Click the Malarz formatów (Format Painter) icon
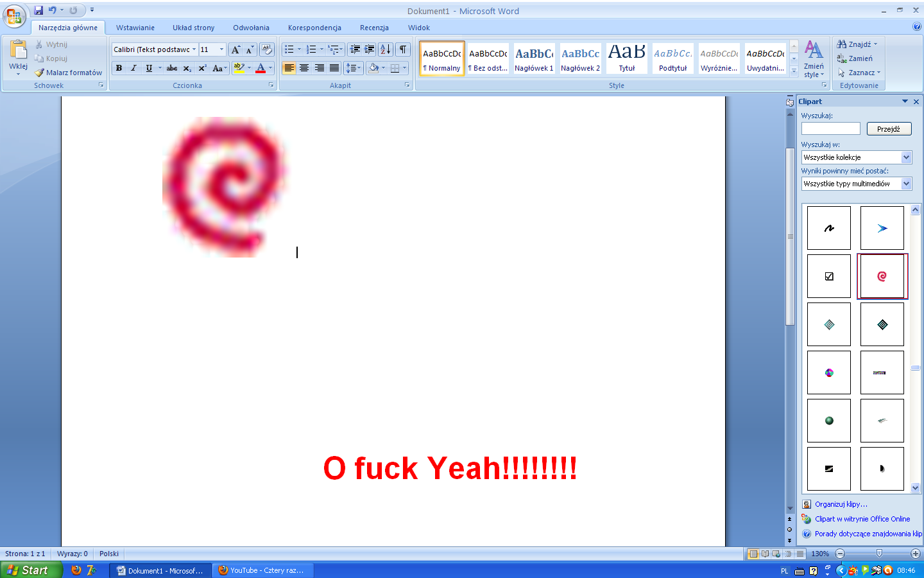Image resolution: width=924 pixels, height=578 pixels. coord(40,73)
